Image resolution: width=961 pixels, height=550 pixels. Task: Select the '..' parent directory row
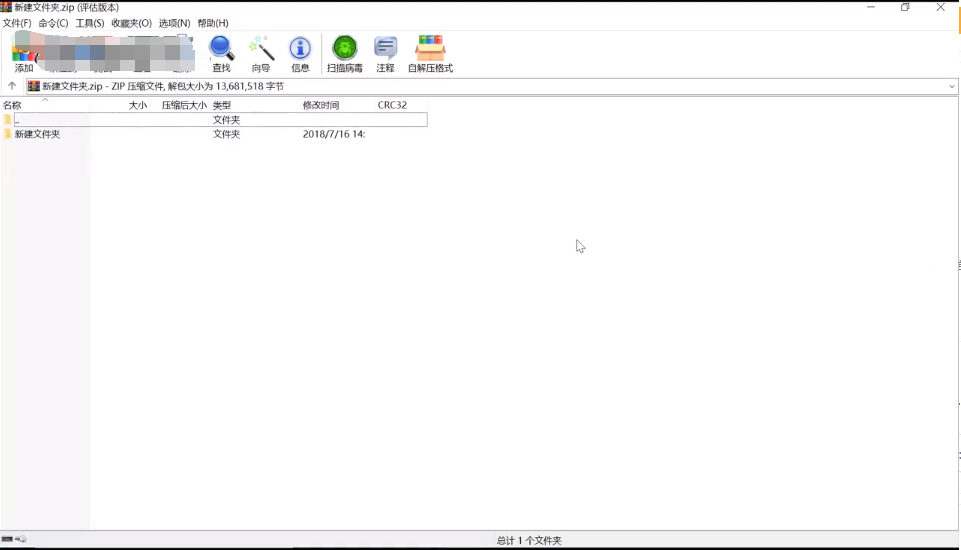(215, 120)
